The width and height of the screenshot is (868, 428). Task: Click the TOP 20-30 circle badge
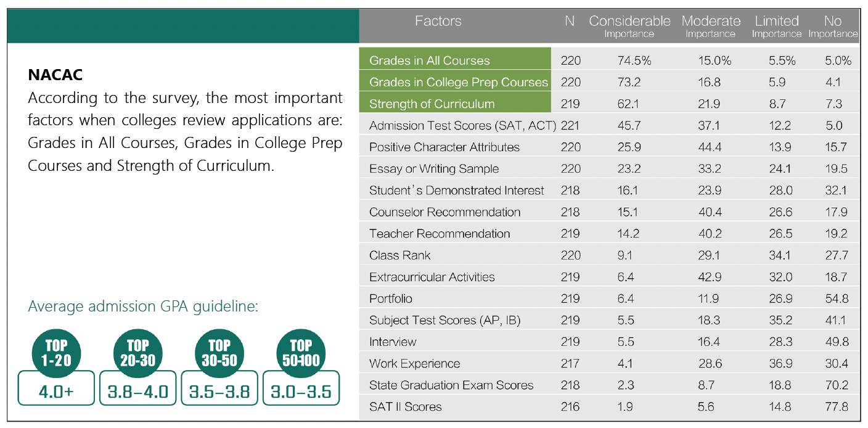(137, 352)
